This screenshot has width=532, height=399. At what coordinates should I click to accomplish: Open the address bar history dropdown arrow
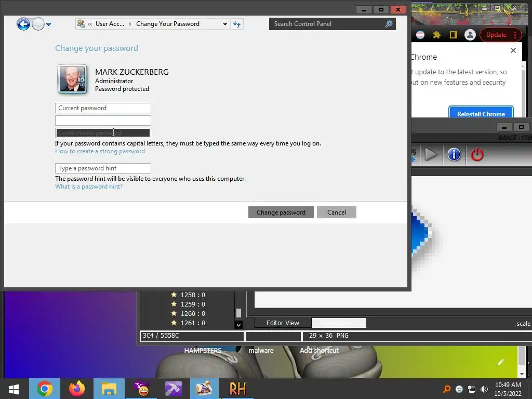[225, 24]
